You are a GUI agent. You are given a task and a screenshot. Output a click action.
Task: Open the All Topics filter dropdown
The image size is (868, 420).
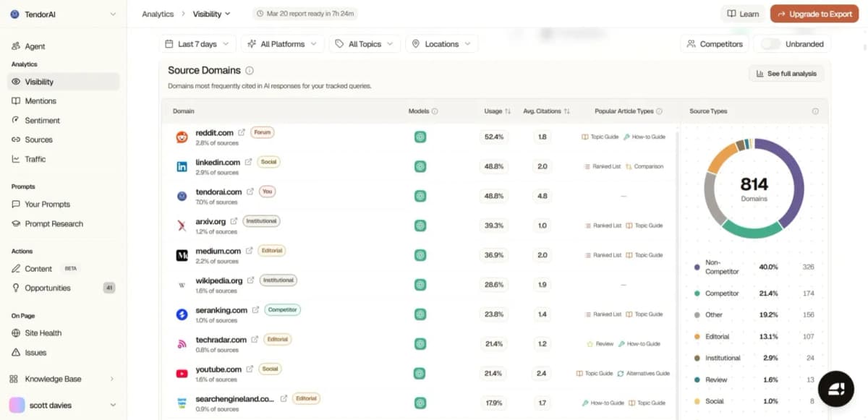coord(365,44)
